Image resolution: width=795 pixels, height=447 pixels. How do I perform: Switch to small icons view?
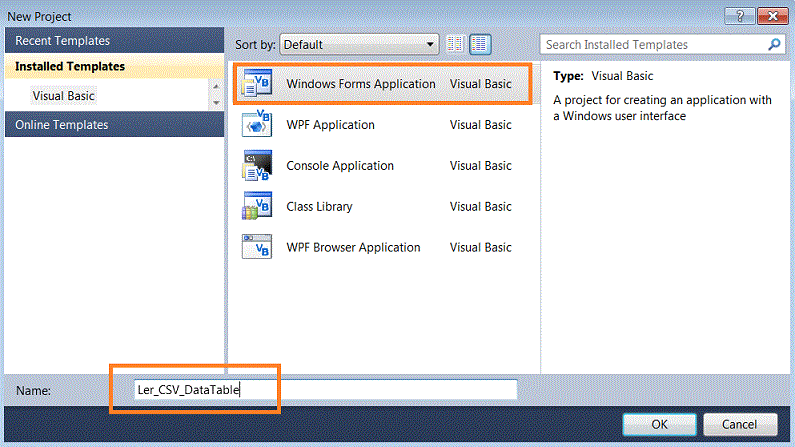click(455, 45)
